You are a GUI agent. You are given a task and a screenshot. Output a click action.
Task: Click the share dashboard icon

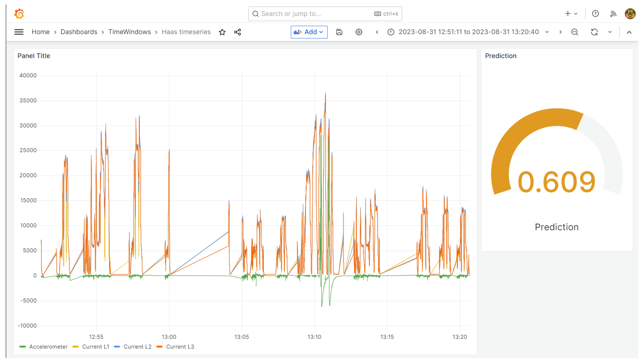[x=238, y=32]
